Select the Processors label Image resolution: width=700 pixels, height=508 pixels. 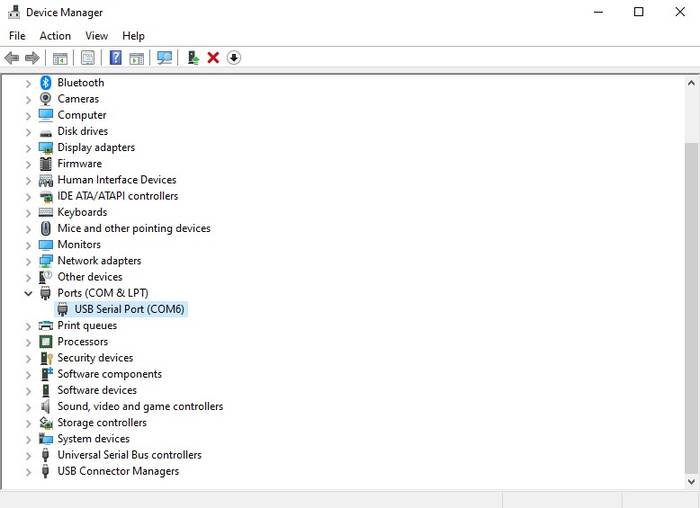pos(83,341)
